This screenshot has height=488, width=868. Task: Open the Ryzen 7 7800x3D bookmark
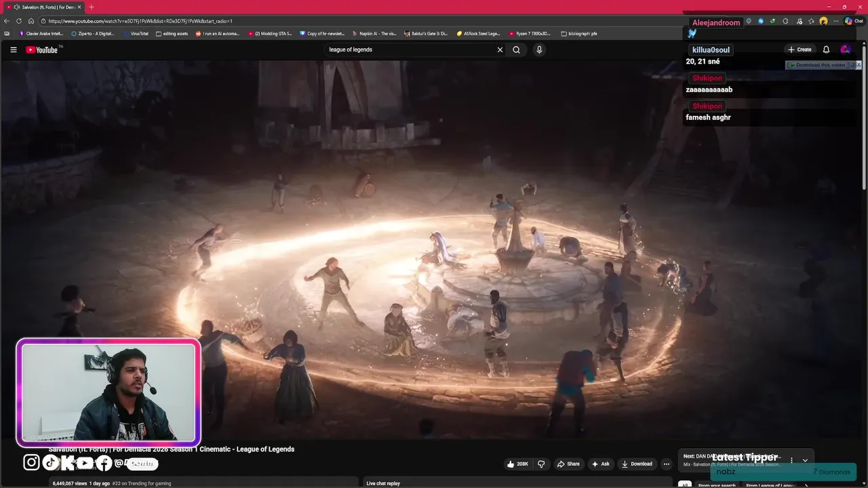[x=530, y=33]
